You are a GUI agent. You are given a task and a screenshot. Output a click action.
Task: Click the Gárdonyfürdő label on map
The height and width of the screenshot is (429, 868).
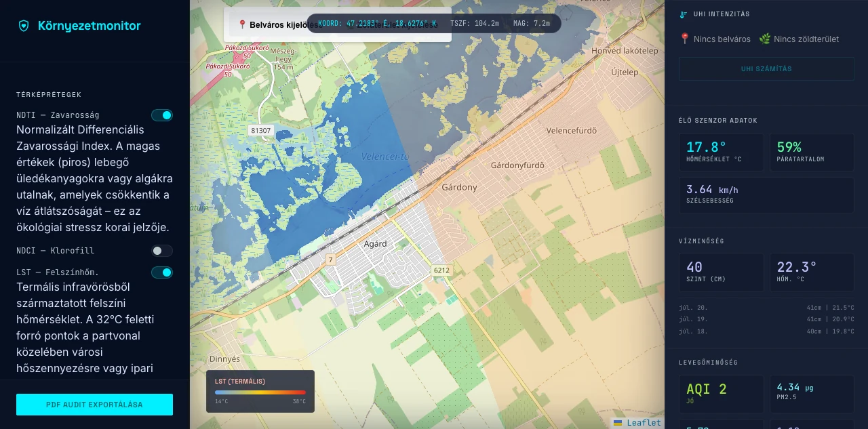517,165
